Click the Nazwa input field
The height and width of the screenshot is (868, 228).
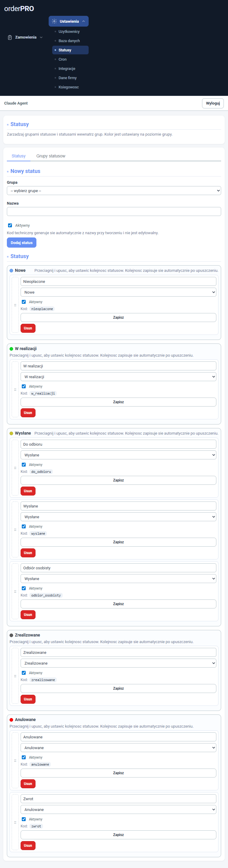pyautogui.click(x=114, y=211)
